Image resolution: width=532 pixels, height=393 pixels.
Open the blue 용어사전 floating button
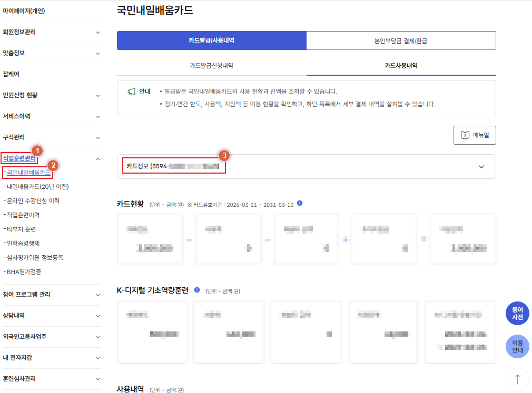click(517, 313)
